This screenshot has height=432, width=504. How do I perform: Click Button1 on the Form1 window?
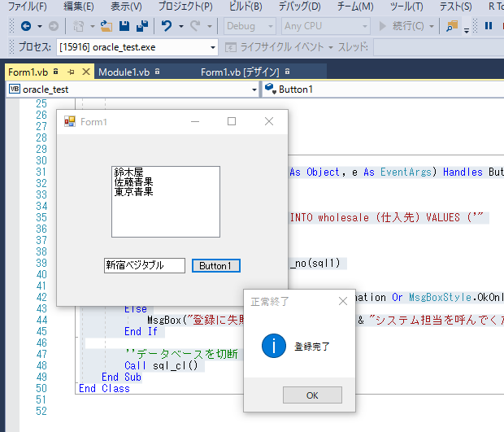215,266
